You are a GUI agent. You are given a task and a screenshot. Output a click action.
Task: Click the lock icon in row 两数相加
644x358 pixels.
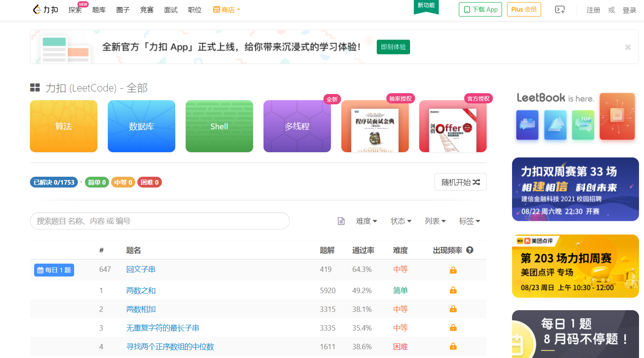(453, 309)
